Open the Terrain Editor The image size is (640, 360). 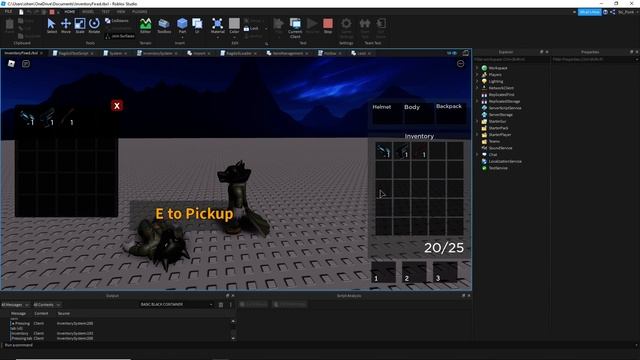point(145,26)
